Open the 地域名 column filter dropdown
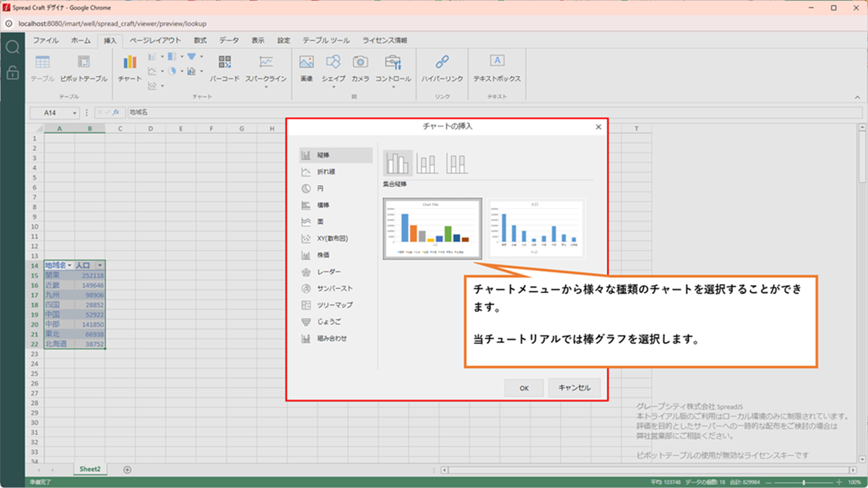 (x=69, y=266)
